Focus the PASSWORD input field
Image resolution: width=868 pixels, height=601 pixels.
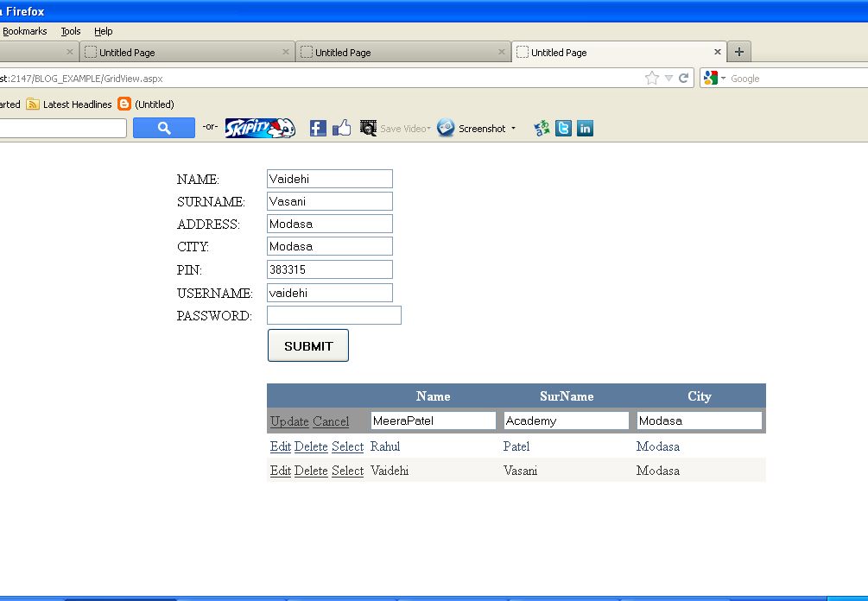tap(334, 315)
